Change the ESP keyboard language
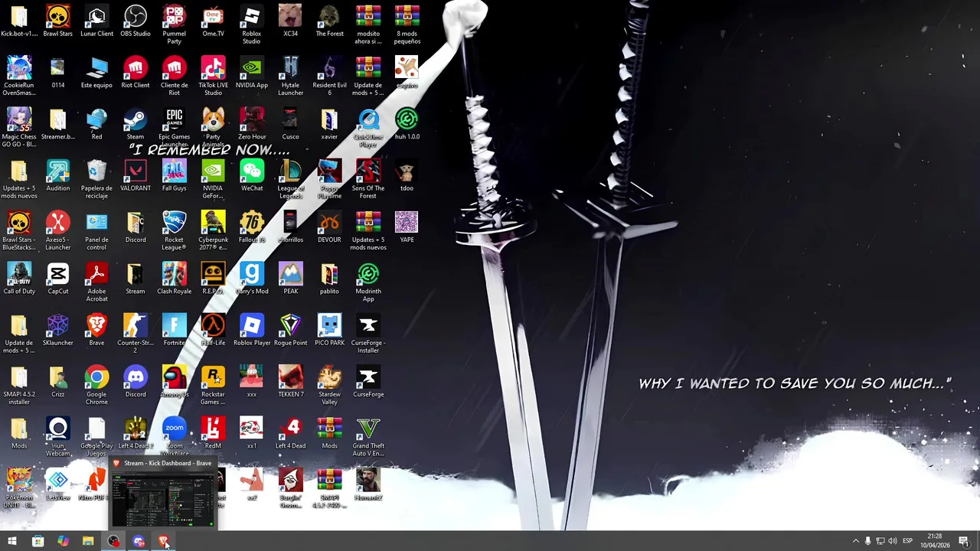 [x=907, y=541]
